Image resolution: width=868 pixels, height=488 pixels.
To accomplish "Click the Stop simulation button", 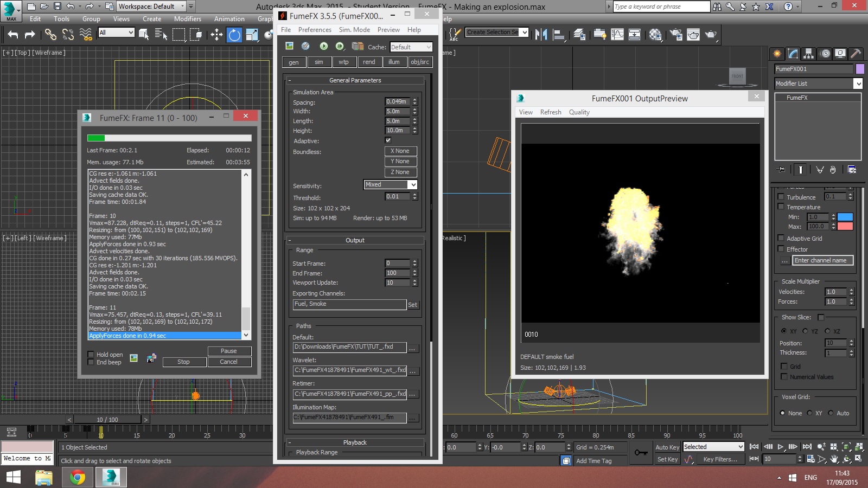I will pyautogui.click(x=183, y=362).
